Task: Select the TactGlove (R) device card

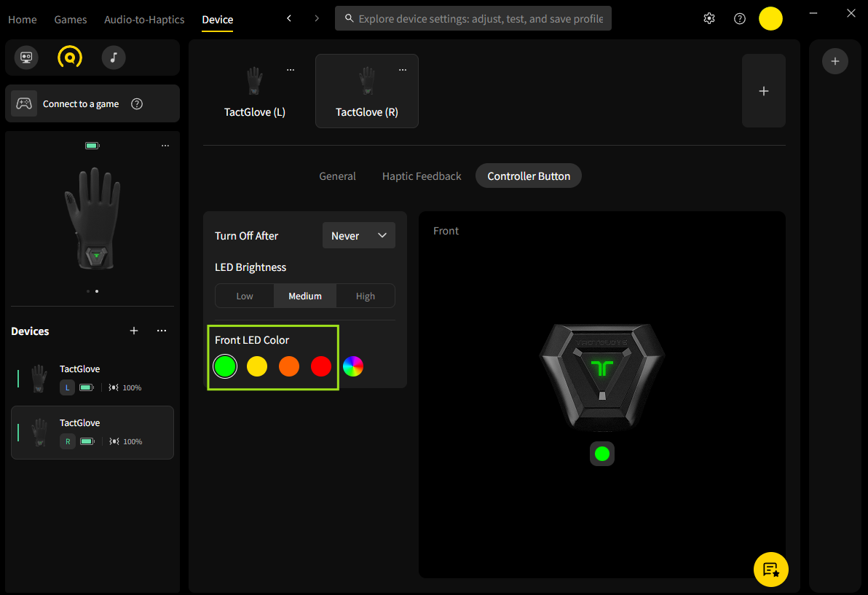Action: pos(367,91)
